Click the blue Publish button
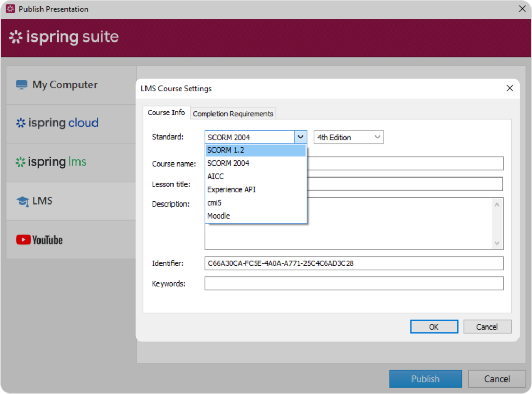Image resolution: width=532 pixels, height=394 pixels. click(425, 379)
